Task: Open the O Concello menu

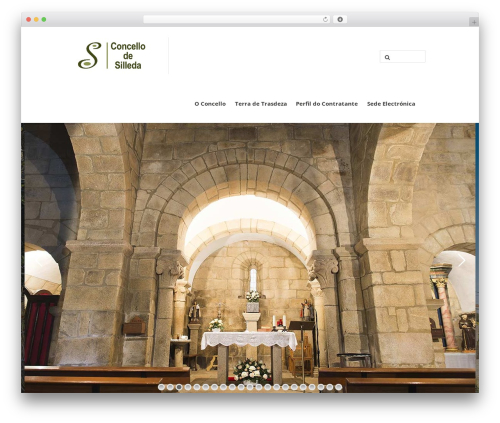Action: [x=210, y=104]
